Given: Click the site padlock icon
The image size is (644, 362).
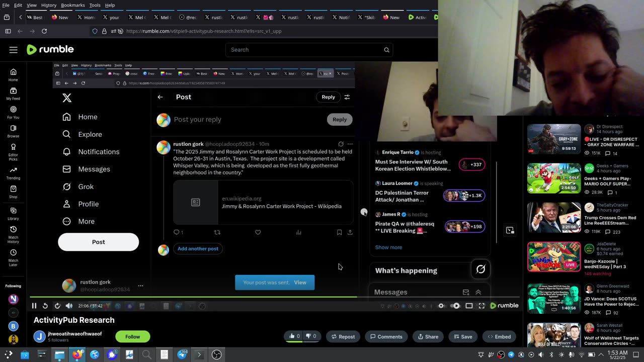Looking at the screenshot, I should (104, 31).
